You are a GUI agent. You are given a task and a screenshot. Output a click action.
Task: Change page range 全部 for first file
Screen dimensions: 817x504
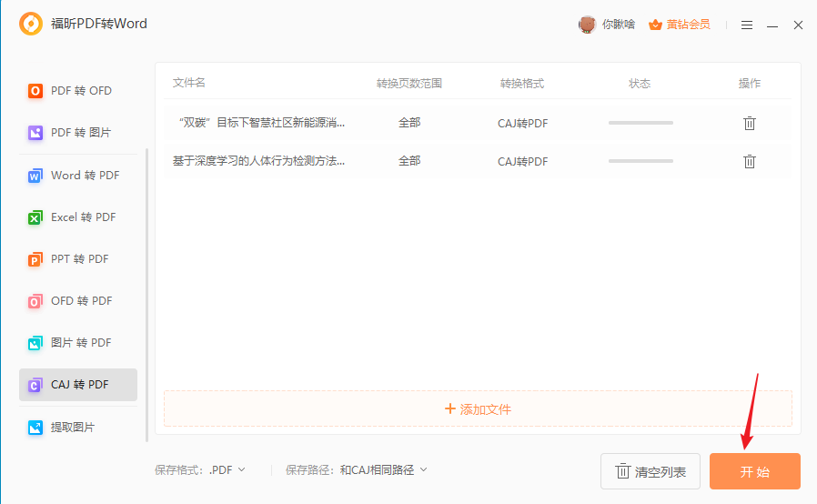tap(409, 123)
